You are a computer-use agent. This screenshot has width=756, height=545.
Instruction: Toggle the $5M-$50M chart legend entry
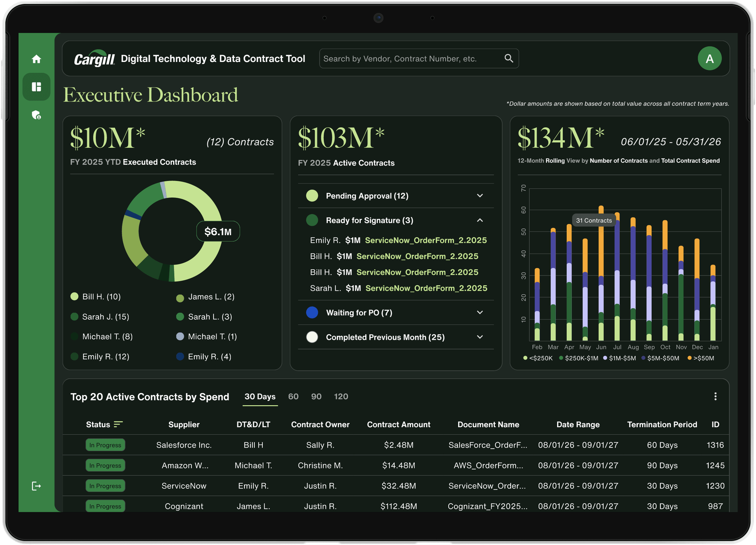[x=660, y=358]
